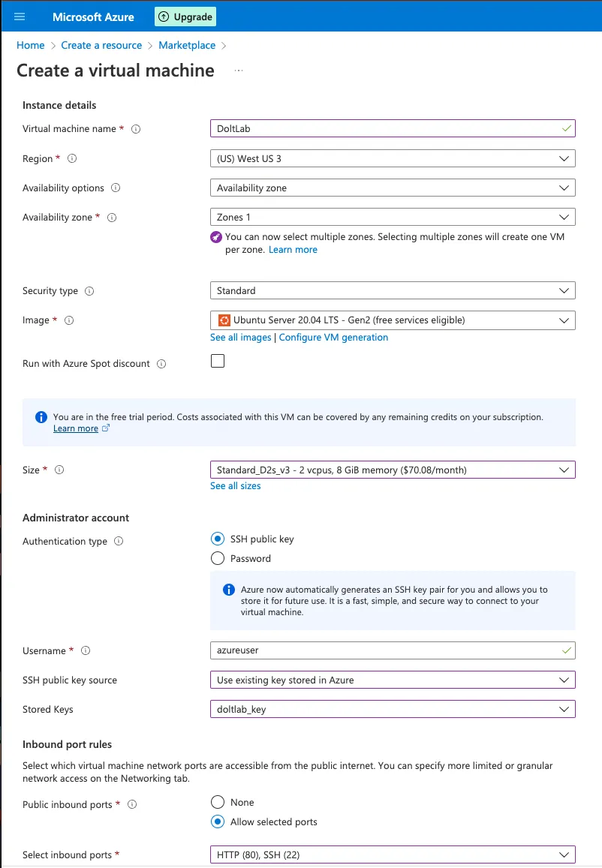This screenshot has height=868, width=602.
Task: Click the Virtual machine name info icon
Action: click(136, 128)
